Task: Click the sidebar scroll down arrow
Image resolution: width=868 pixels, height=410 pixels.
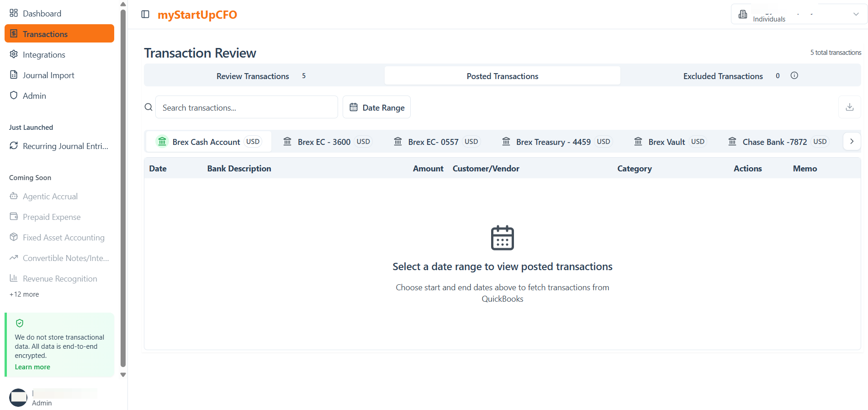Action: tap(123, 374)
